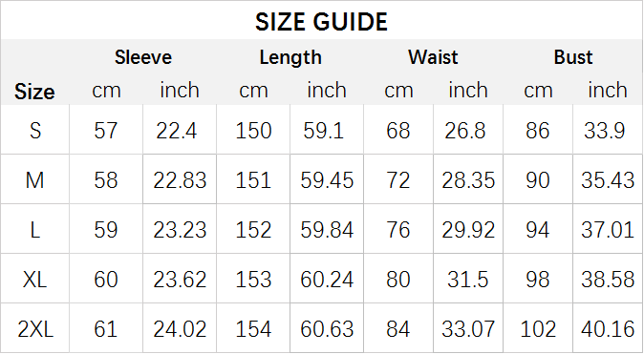Screen dimensions: 644x354
Task: Click the Waist column header
Action: [x=433, y=57]
